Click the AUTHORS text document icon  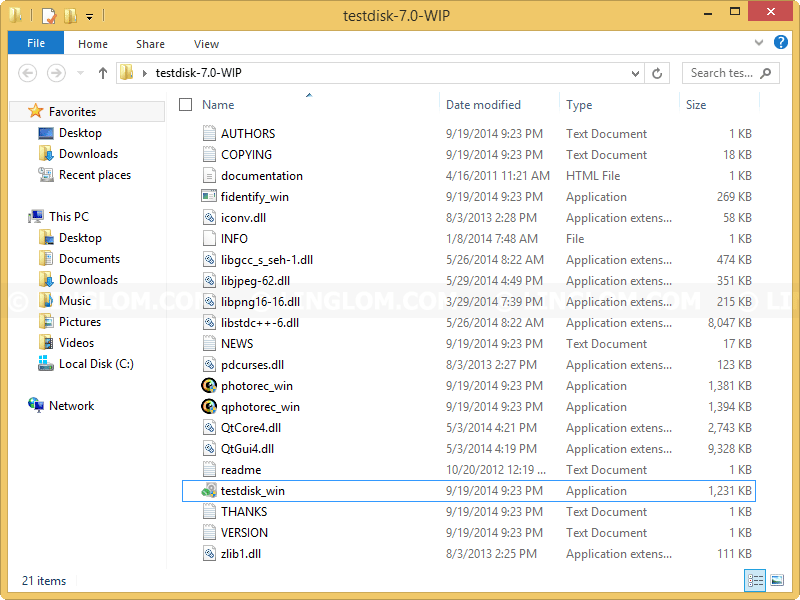(x=209, y=134)
